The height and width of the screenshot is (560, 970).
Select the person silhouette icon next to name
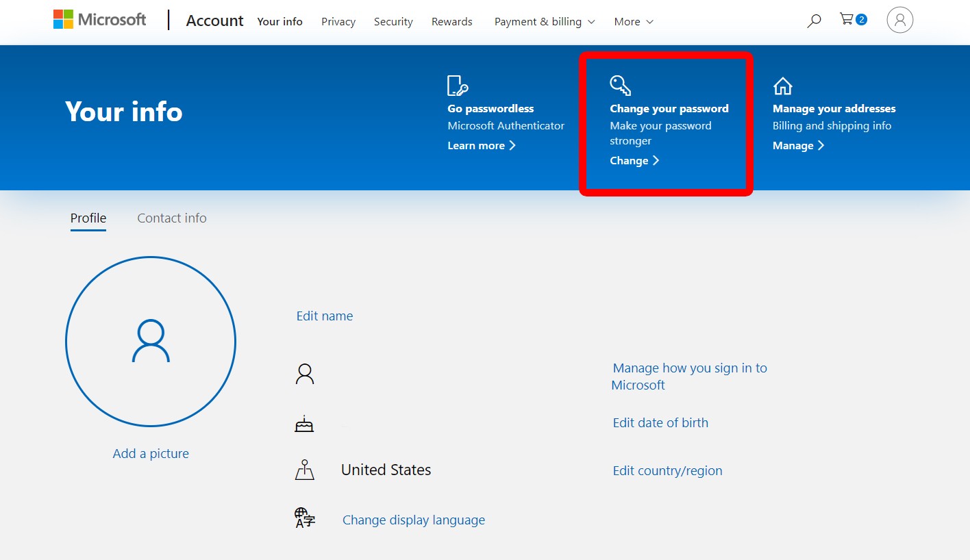(x=304, y=373)
